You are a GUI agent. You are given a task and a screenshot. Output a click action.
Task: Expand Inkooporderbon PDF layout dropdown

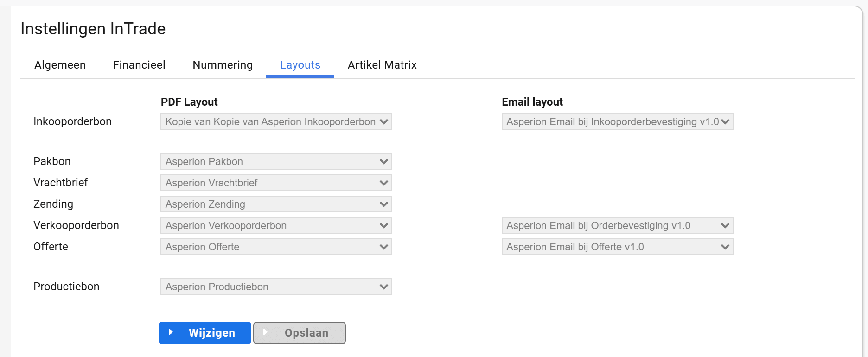coord(276,121)
